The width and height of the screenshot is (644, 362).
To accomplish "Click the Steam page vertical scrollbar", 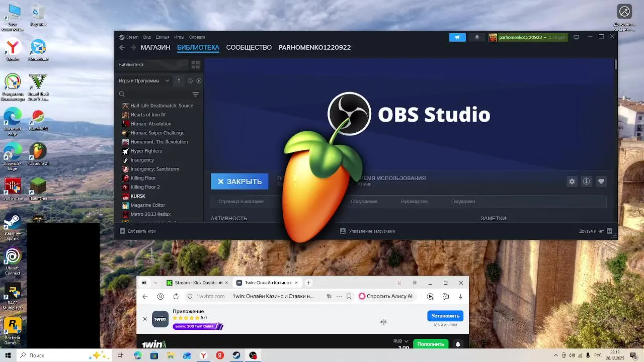I will point(615,65).
